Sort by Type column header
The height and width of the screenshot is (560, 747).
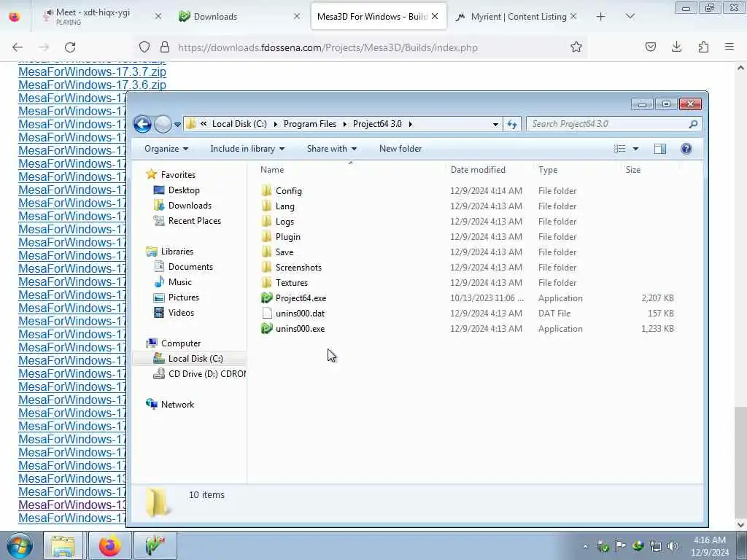point(548,170)
